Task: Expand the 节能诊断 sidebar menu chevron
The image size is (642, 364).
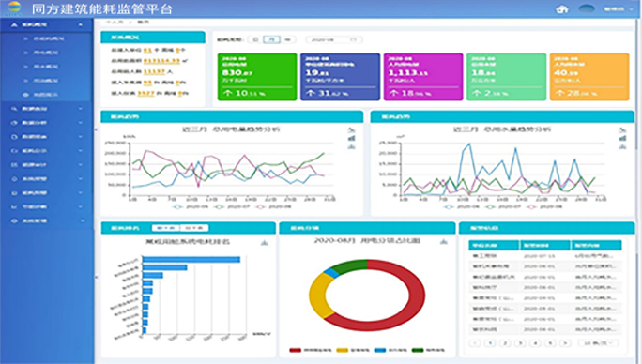Action: 81,206
